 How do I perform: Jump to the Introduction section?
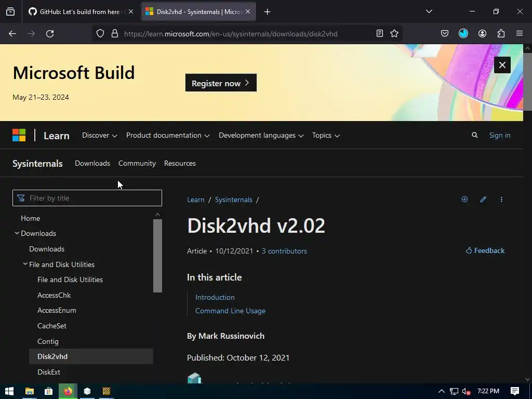pos(215,297)
